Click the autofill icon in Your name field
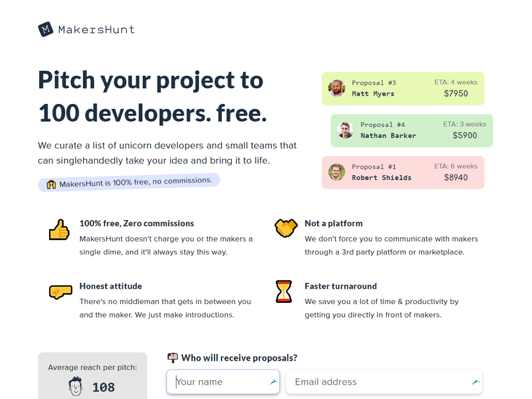 (x=274, y=382)
